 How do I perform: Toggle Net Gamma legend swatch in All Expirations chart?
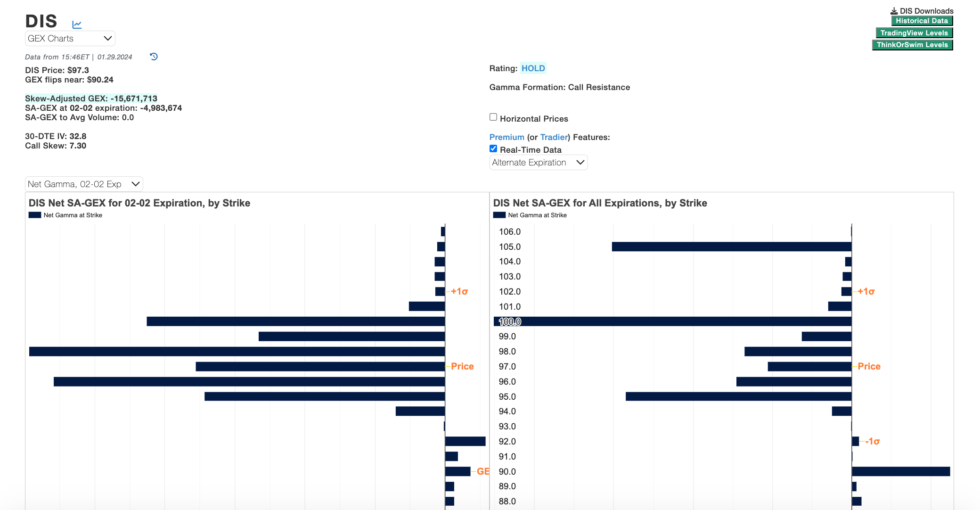[499, 215]
